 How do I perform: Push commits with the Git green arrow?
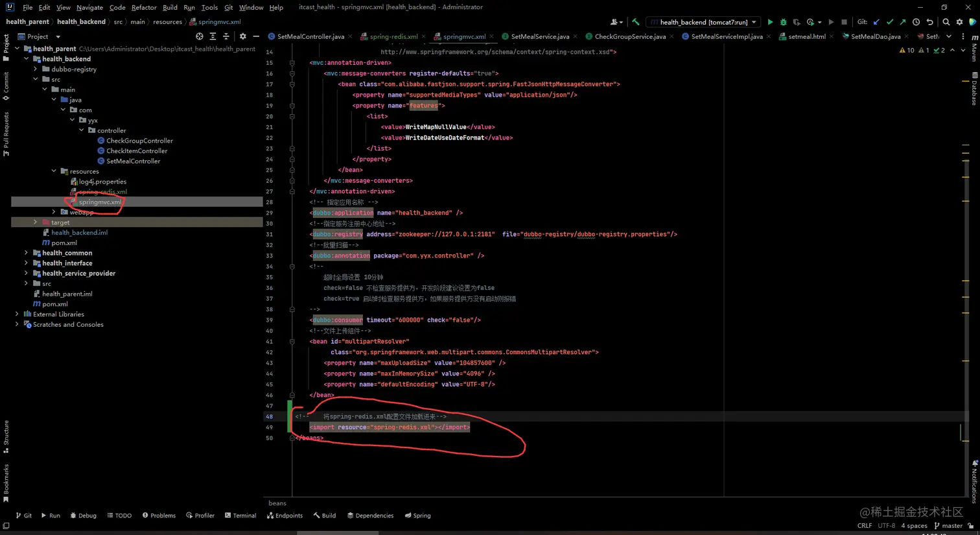coord(902,22)
